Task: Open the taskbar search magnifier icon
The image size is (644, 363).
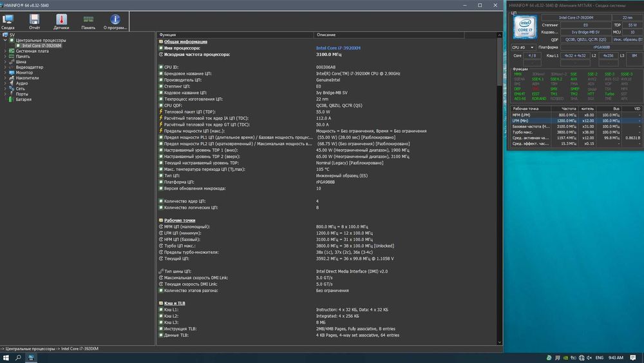Action: [18, 357]
